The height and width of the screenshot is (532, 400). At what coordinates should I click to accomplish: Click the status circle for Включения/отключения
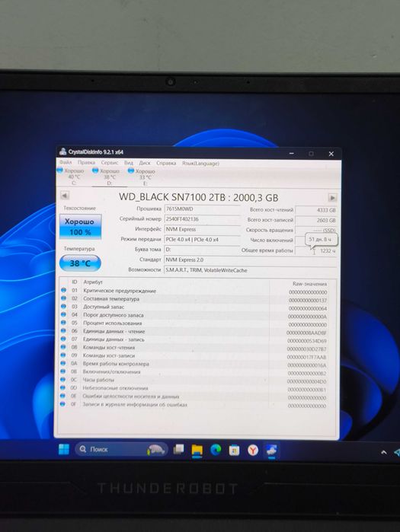63,371
